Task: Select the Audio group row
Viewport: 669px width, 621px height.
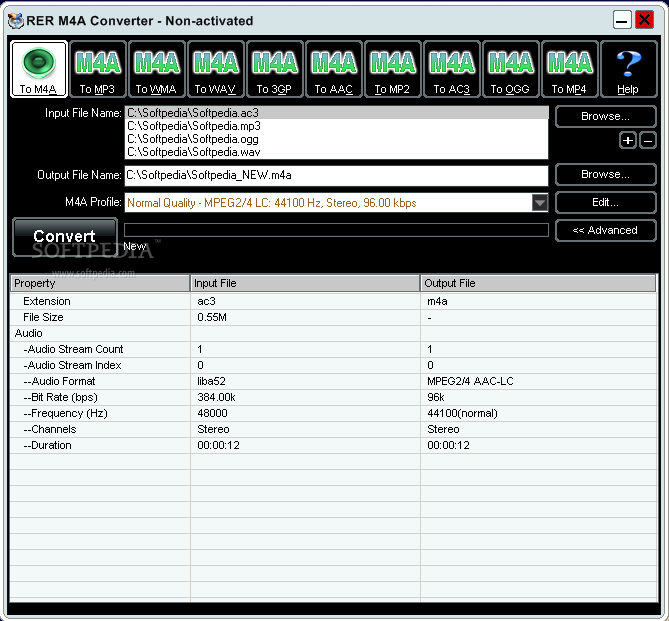Action: point(333,333)
